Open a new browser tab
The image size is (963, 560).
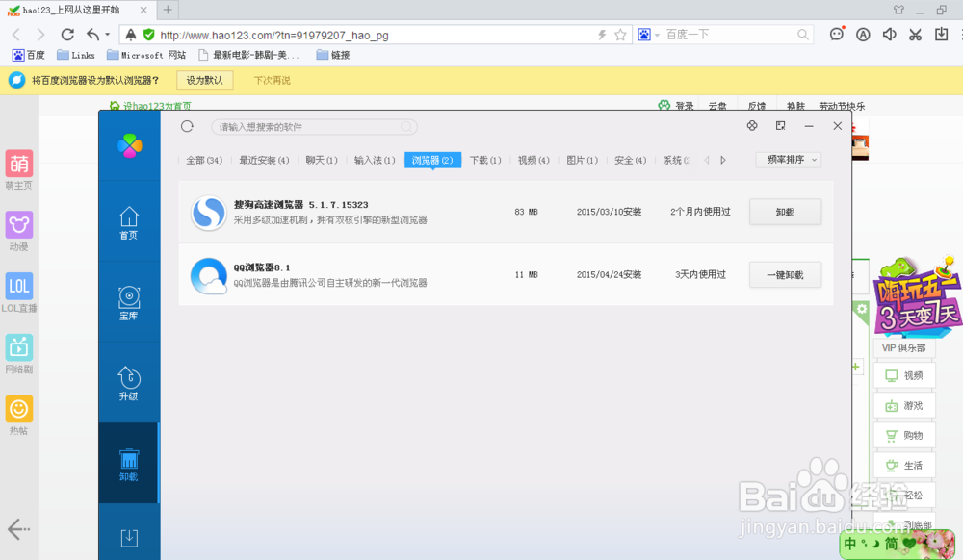tap(168, 10)
